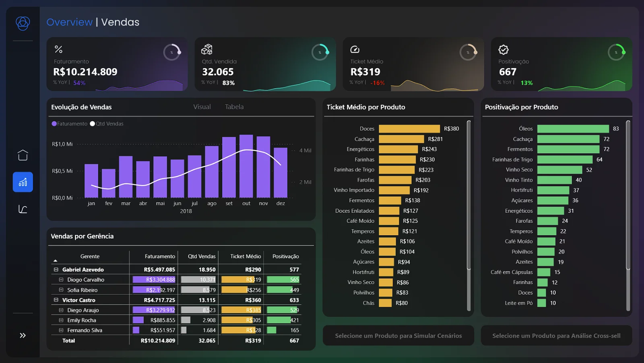Image resolution: width=644 pixels, height=363 pixels.
Task: Select the Óleos positivação bar 83
Action: [573, 129]
